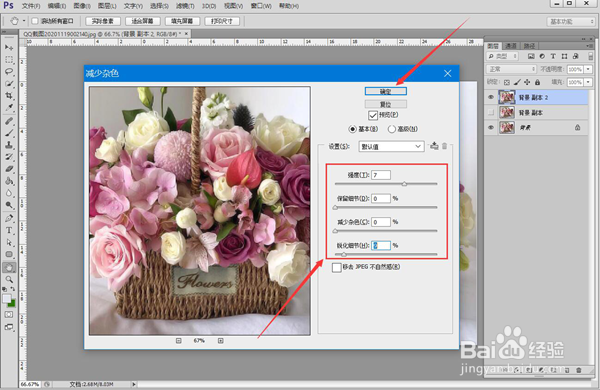The image size is (600, 390).
Task: Switch to the 通道 channels tab
Action: (510, 46)
